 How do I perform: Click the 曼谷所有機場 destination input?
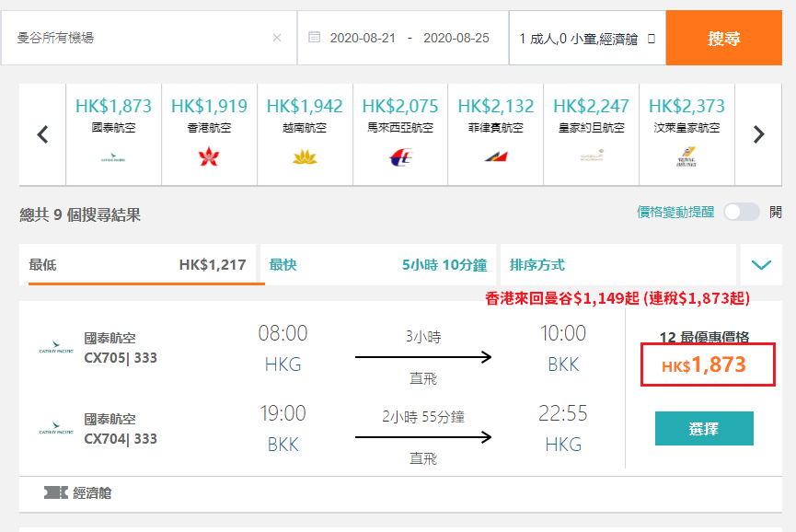pos(149,38)
